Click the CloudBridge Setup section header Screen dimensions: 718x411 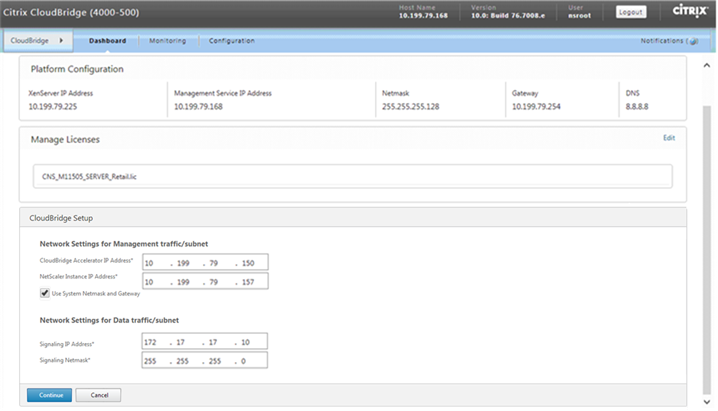(353, 218)
